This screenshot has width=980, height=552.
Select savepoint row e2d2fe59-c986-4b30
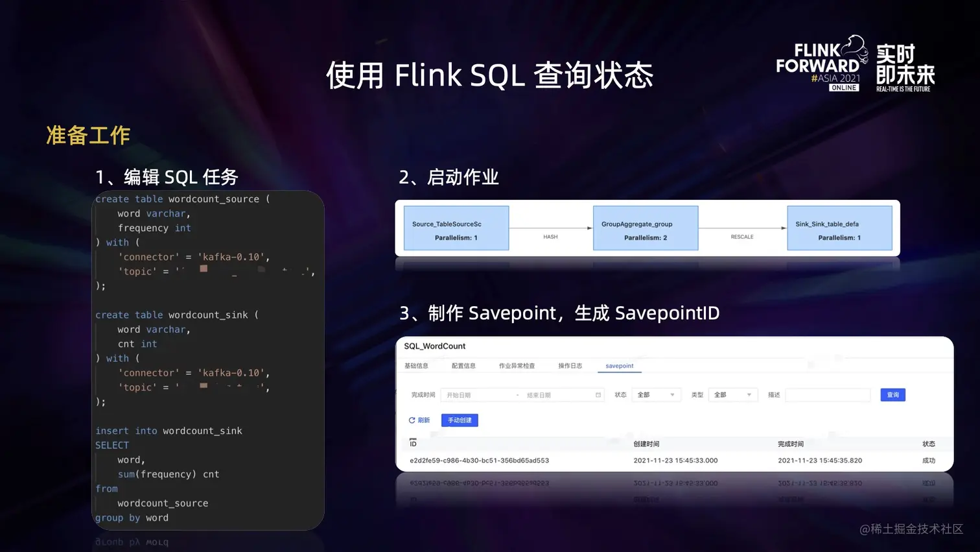pos(674,461)
